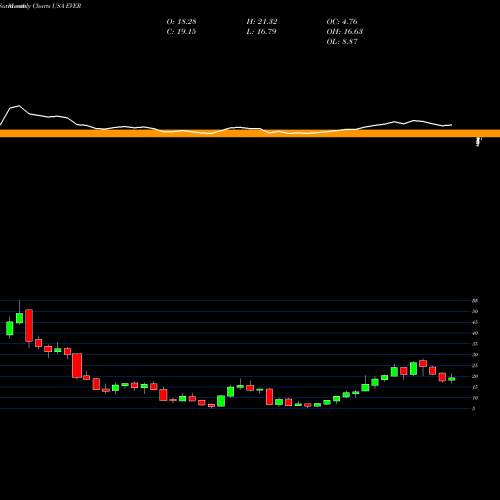Click the tallest red candlestick near chart start

tap(29, 326)
